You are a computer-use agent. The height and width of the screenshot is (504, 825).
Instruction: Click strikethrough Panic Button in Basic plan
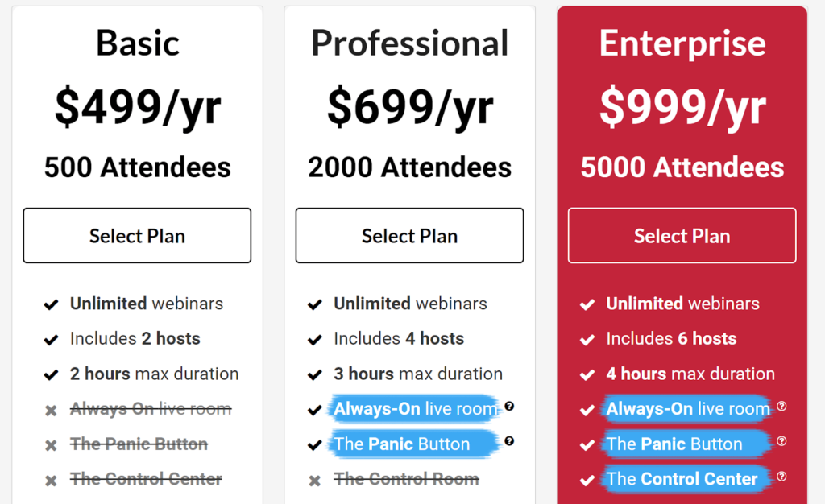click(139, 444)
